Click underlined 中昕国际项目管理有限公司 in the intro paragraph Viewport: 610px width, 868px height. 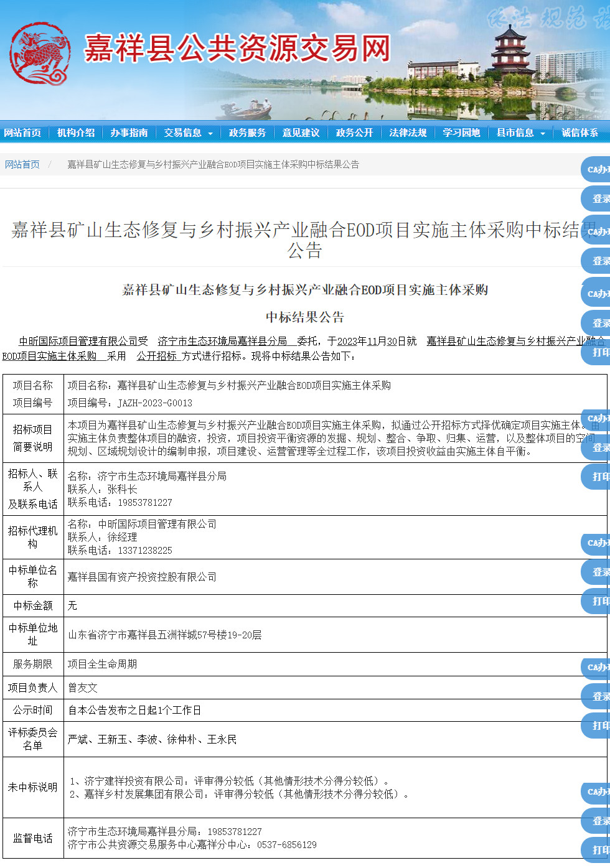(x=78, y=341)
